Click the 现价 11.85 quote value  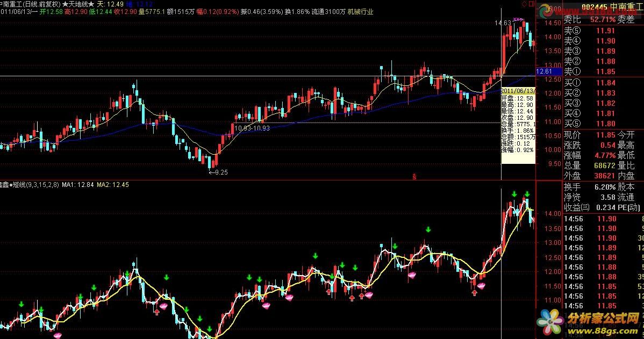(606, 135)
